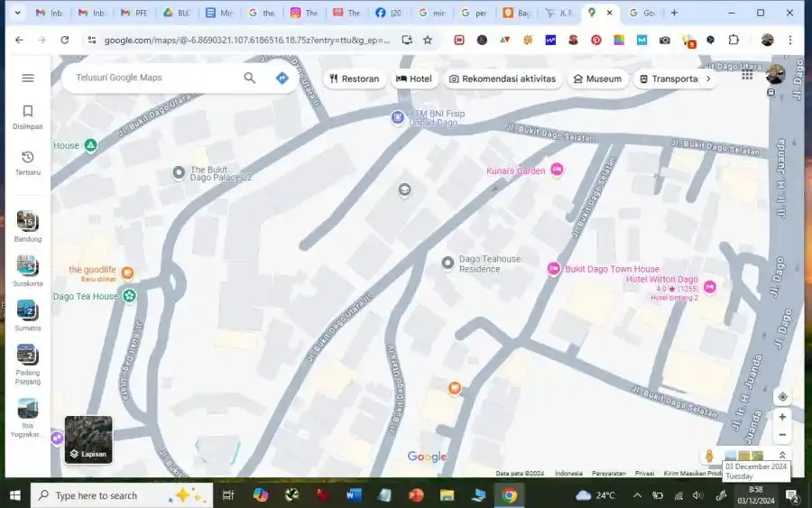Click the Chrome address bar URL
The image size is (812, 508).
click(x=247, y=40)
